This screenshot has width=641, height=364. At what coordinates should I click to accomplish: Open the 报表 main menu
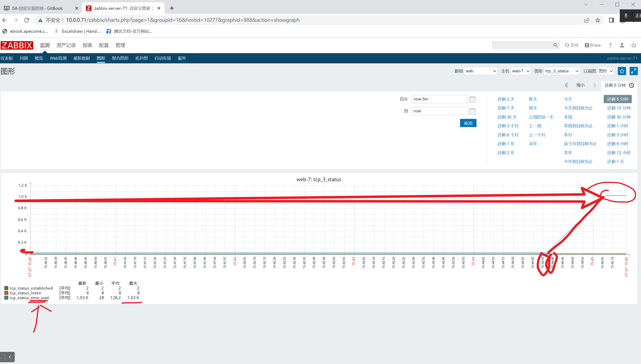(87, 45)
